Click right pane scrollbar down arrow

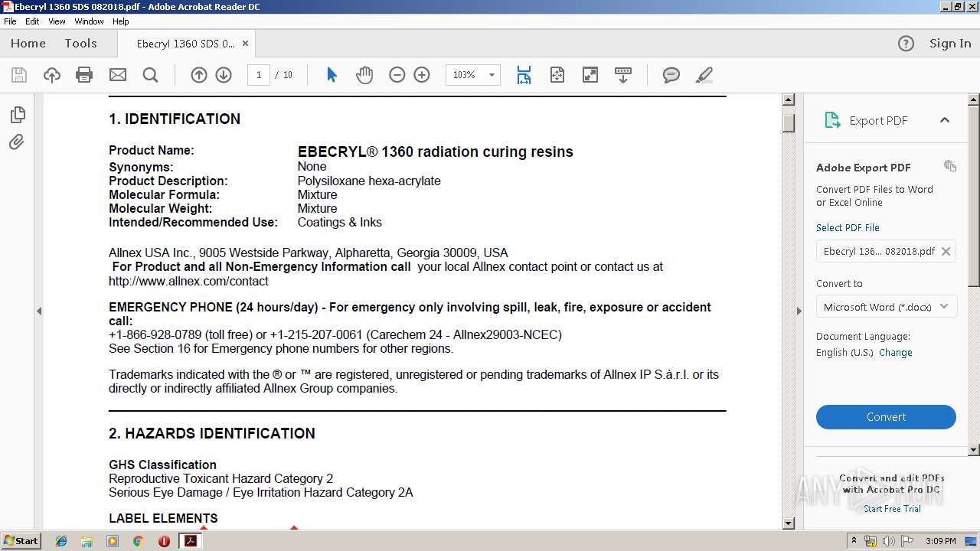(974, 450)
